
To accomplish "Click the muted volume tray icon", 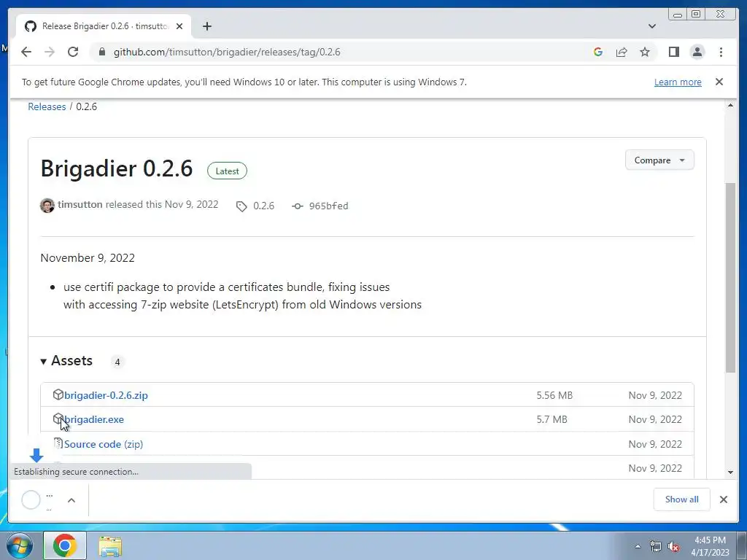I will click(673, 546).
